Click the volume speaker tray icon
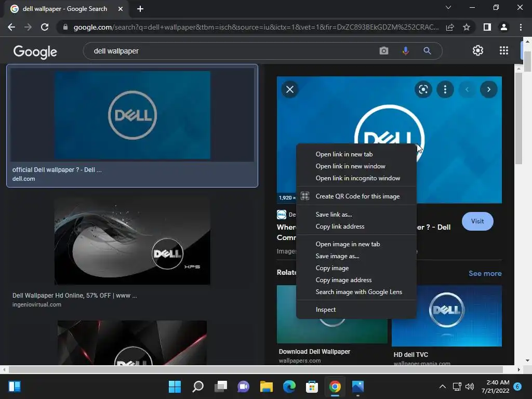Screen dimensions: 532x399 470,387
